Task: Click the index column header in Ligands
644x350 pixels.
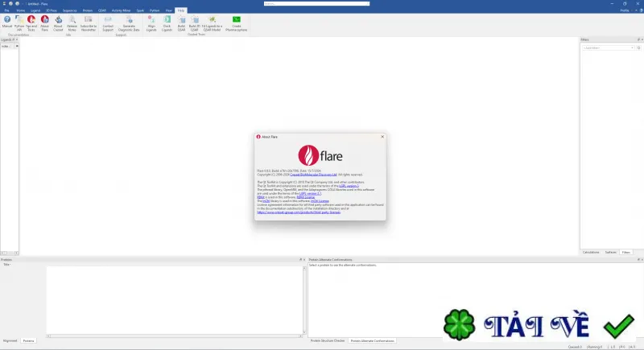Action: point(6,47)
